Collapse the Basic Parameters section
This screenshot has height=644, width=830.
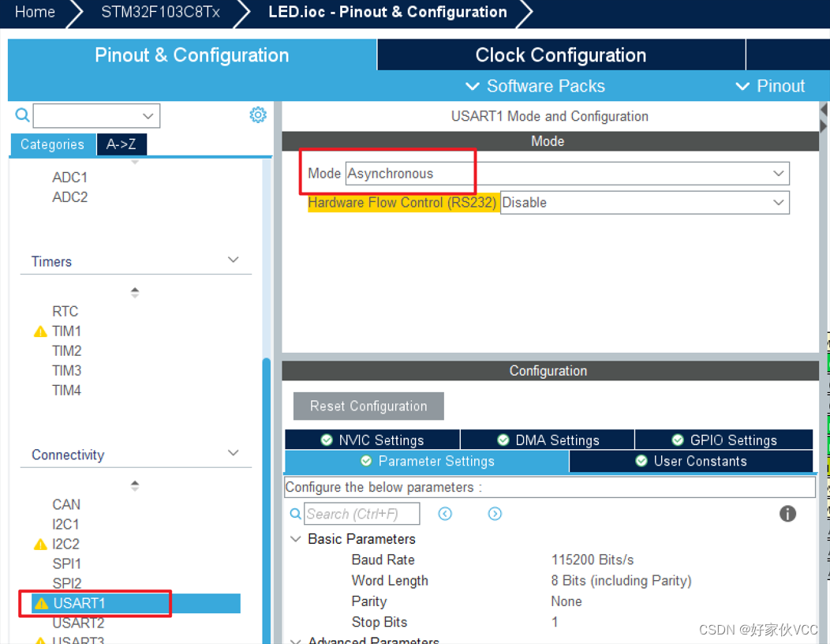point(295,539)
